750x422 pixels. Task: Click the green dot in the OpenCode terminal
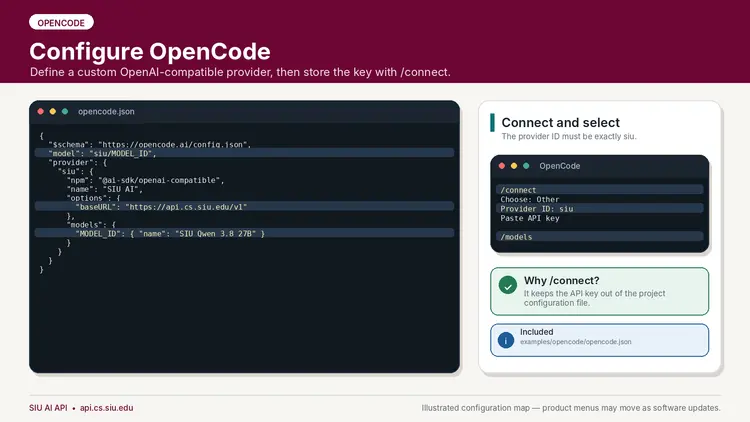click(x=526, y=166)
